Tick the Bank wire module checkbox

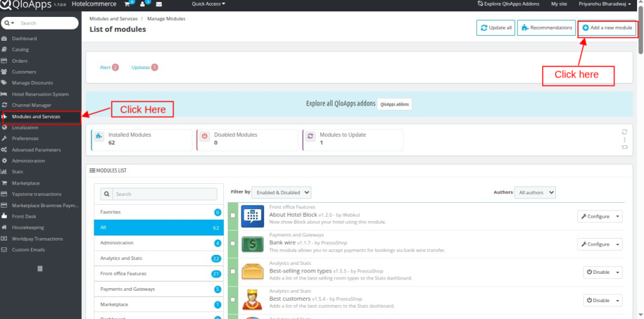pos(233,244)
